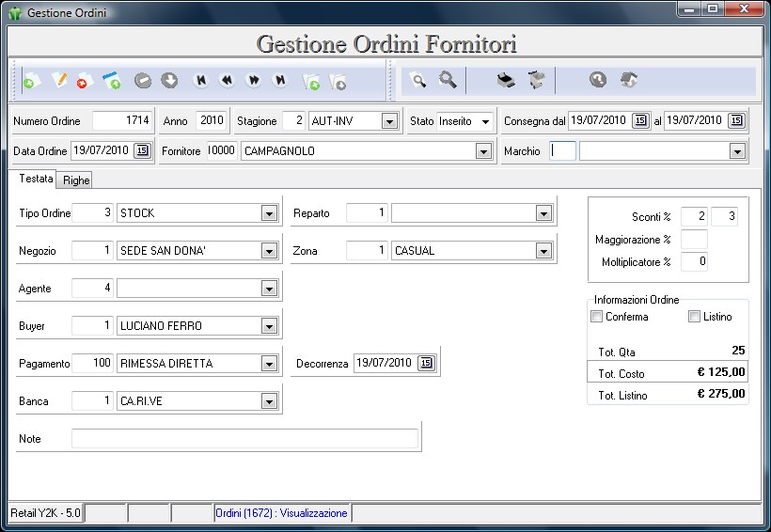
Task: Go to the next record
Action: pyautogui.click(x=254, y=80)
